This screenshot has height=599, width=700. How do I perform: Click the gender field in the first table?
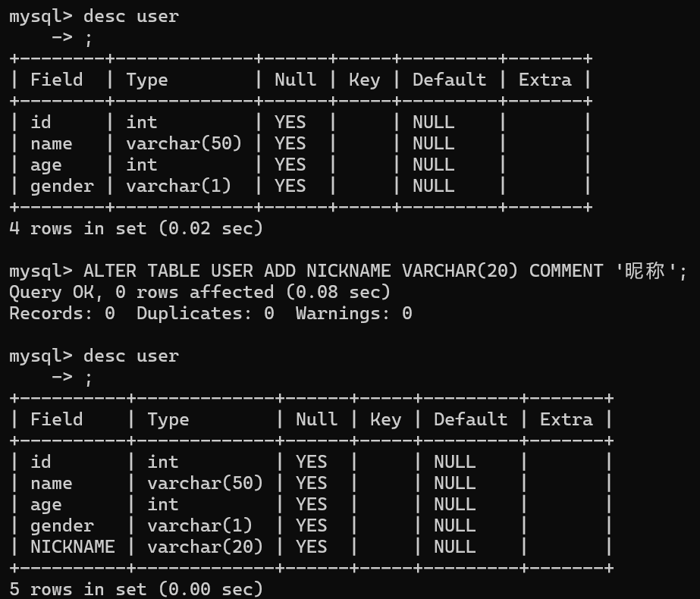point(62,186)
